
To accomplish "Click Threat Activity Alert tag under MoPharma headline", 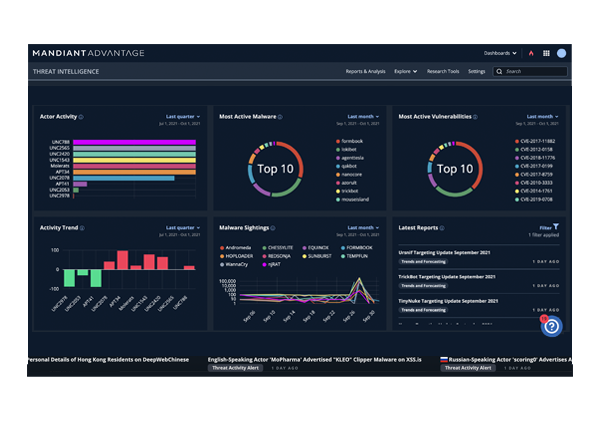I will pyautogui.click(x=235, y=368).
